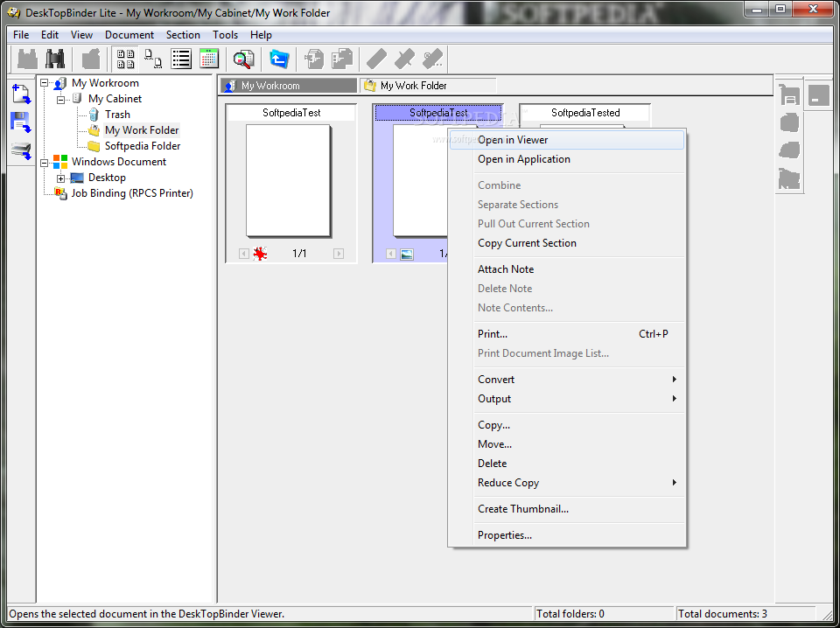Image resolution: width=840 pixels, height=628 pixels.
Task: Choose Open in Application
Action: [x=567, y=159]
